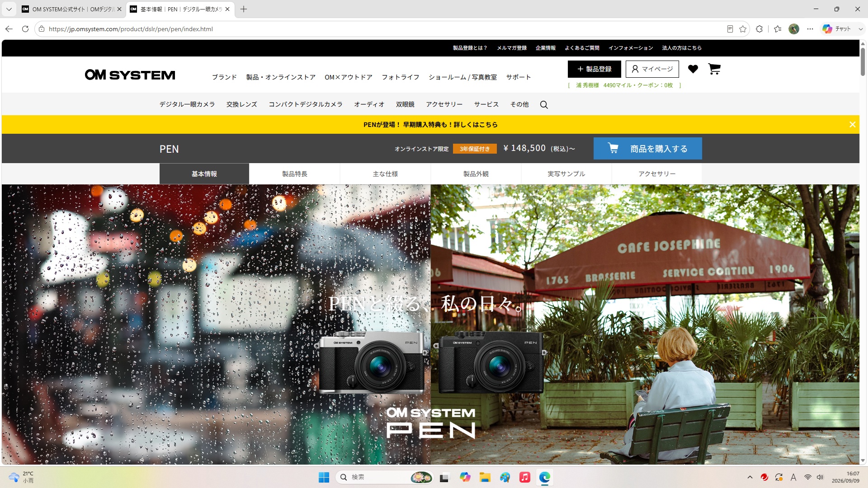Open browser extensions puzzle icon
The height and width of the screenshot is (488, 868).
(759, 29)
